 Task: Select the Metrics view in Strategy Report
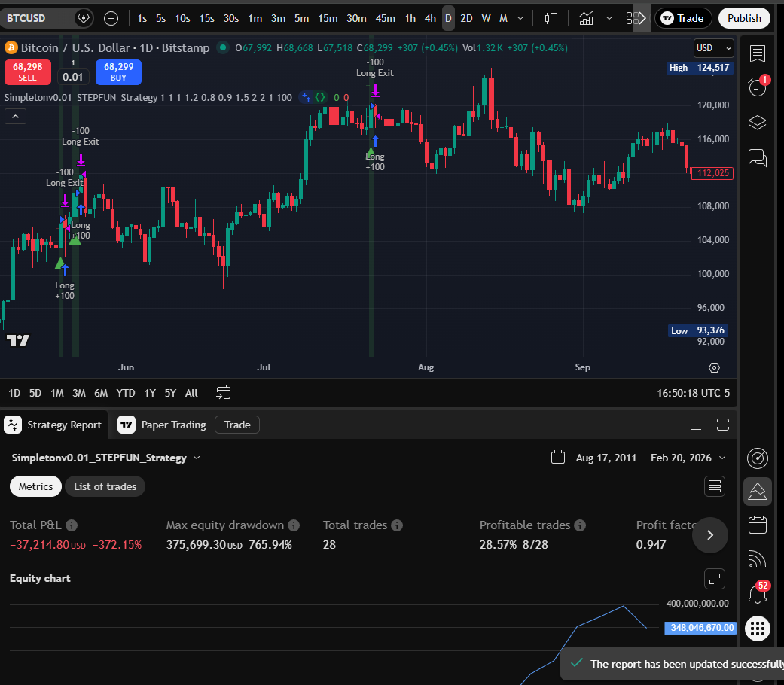35,486
